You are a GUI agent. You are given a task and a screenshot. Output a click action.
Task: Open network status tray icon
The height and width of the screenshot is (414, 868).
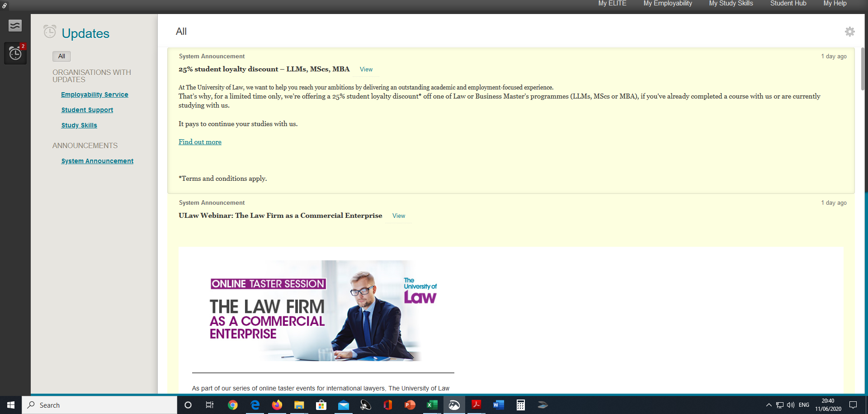(x=780, y=405)
